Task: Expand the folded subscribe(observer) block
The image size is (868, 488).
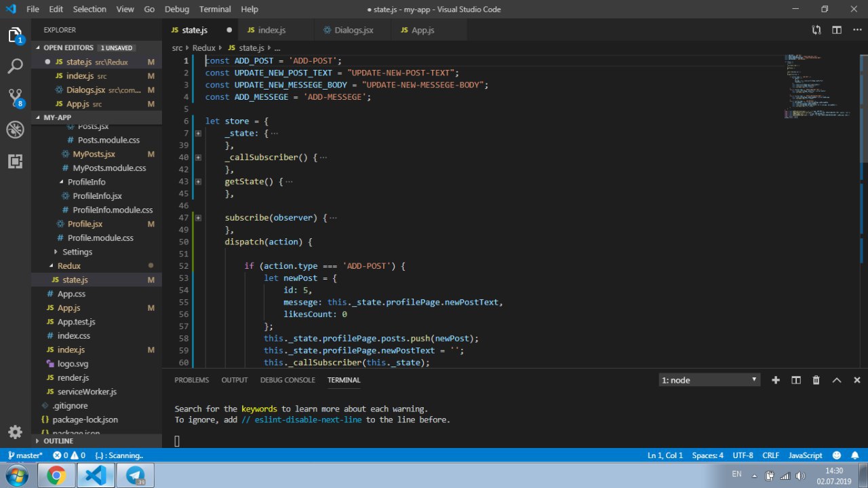Action: [x=198, y=218]
